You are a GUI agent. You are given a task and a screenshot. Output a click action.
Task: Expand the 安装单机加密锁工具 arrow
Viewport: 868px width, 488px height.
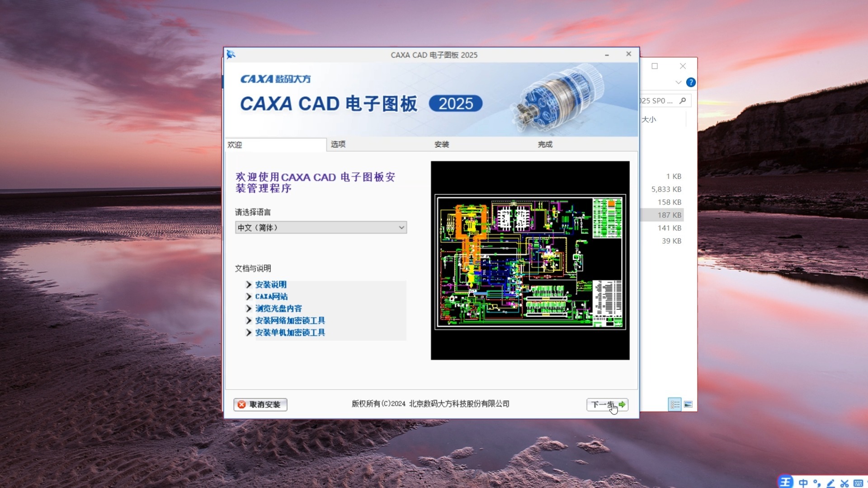[249, 332]
